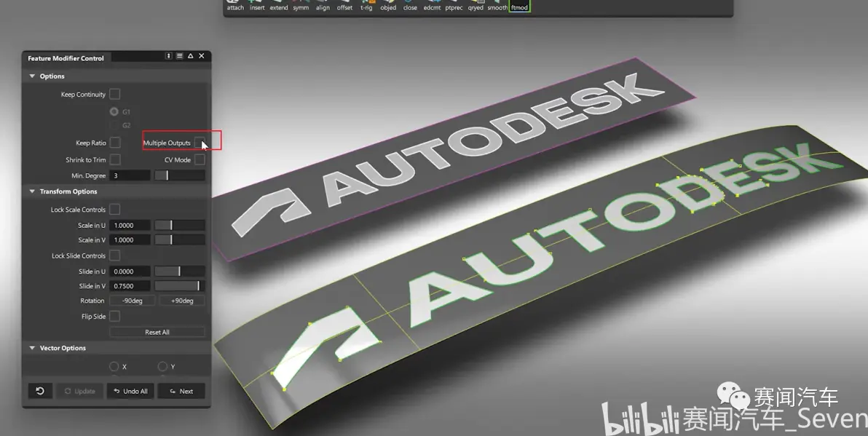Select the ptprec shelf tool
The width and height of the screenshot is (868, 436).
454,6
